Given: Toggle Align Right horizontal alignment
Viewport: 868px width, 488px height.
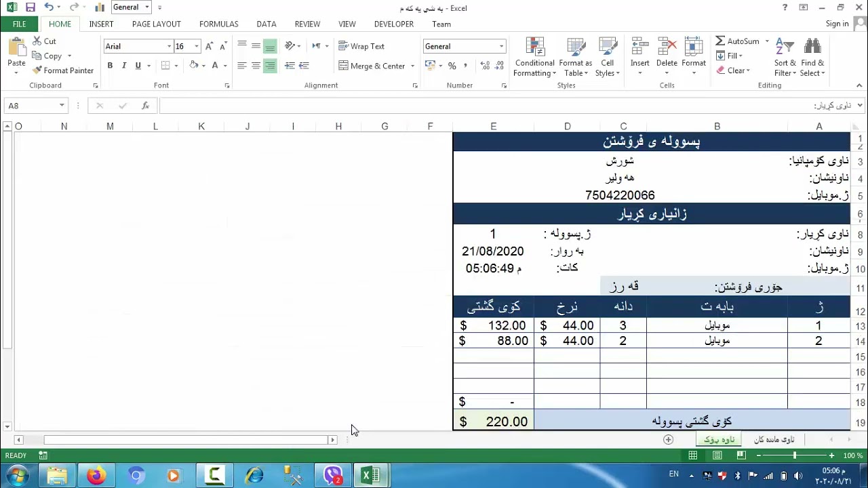Looking at the screenshot, I should [x=270, y=66].
